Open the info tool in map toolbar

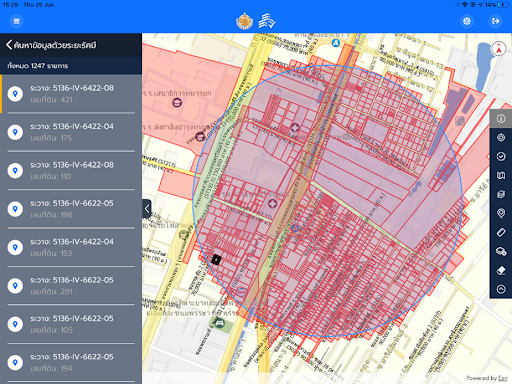(501, 118)
